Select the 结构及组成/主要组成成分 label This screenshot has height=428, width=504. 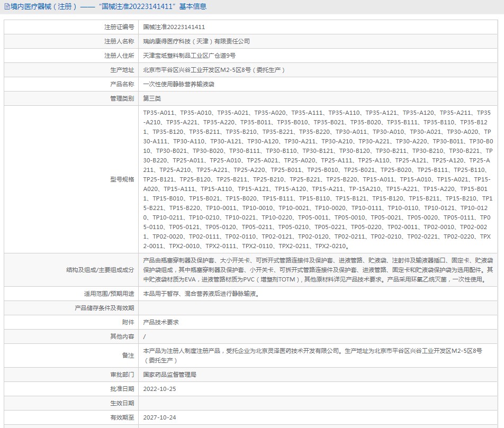click(x=100, y=270)
